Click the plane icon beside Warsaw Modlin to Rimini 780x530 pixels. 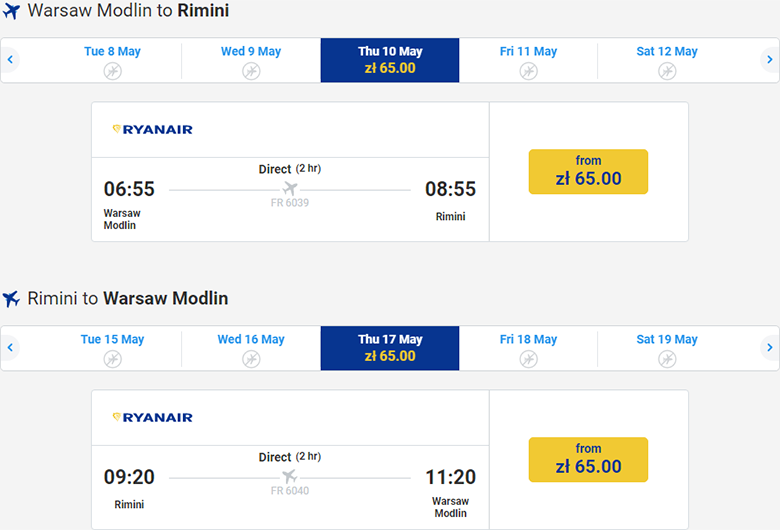[x=12, y=11]
